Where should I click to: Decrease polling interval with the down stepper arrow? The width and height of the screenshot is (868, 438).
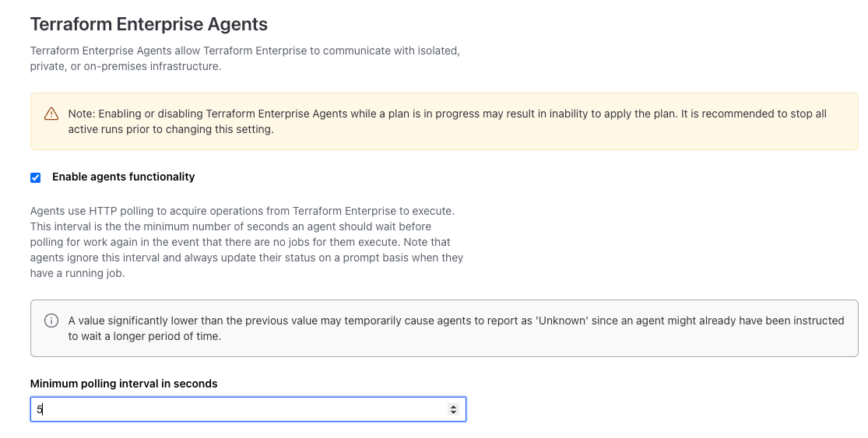click(x=454, y=412)
